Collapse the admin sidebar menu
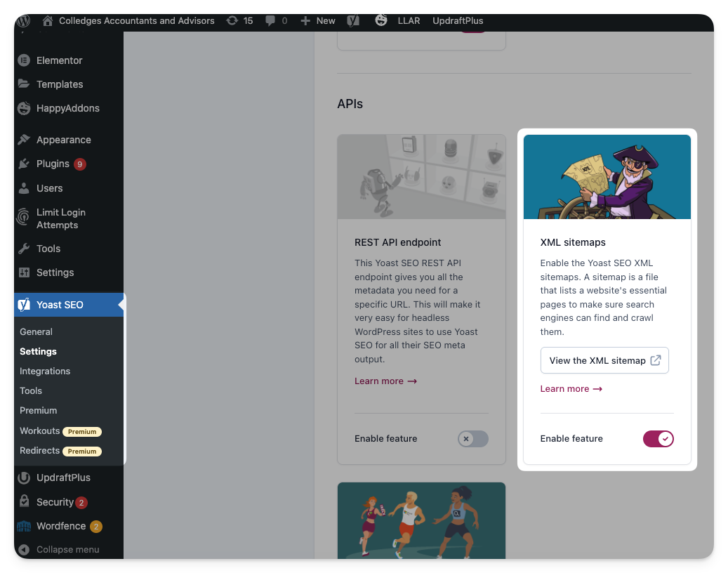This screenshot has height=573, width=728. (x=67, y=549)
